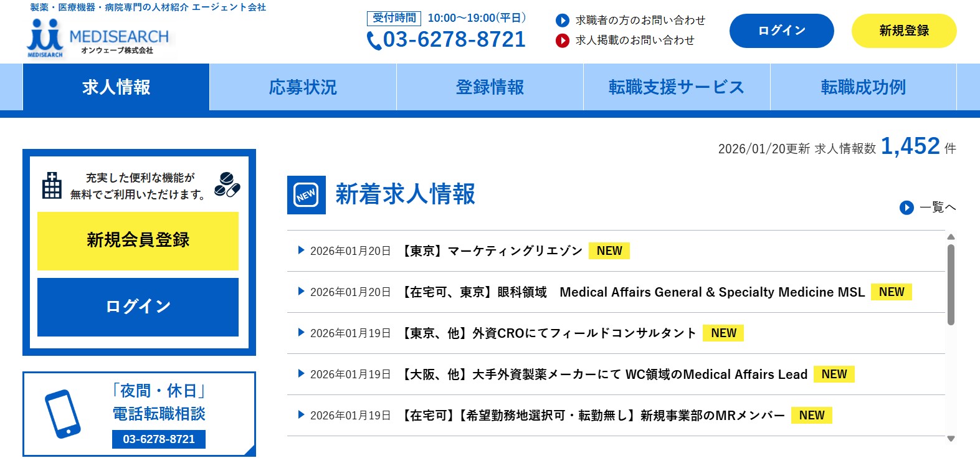Click the NEW badge icon beside 新着求人情報
980x463 pixels.
[x=306, y=195]
